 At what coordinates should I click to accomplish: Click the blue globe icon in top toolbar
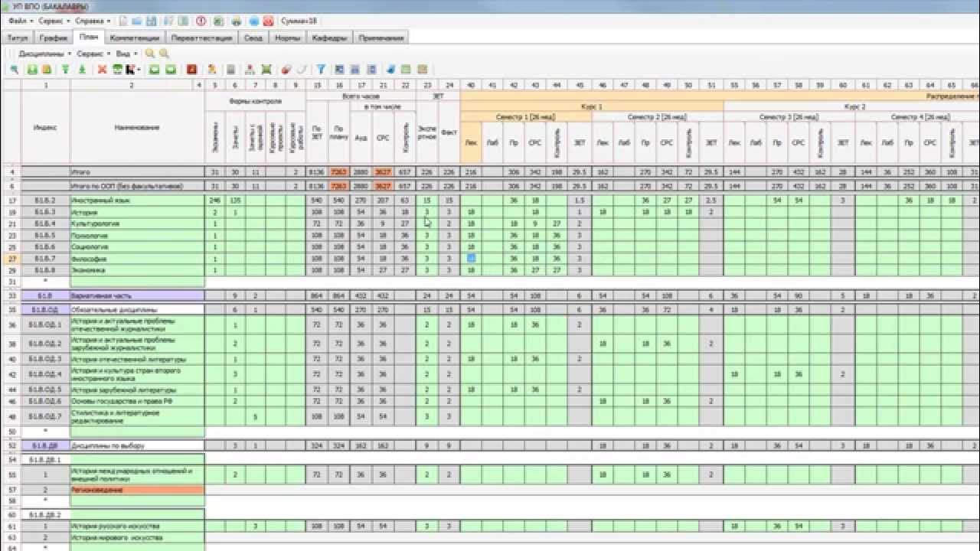point(254,21)
